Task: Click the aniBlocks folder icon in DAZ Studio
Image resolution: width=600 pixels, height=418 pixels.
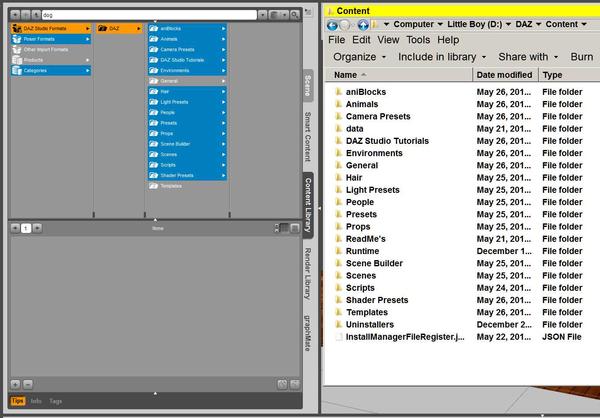Action: pyautogui.click(x=153, y=28)
